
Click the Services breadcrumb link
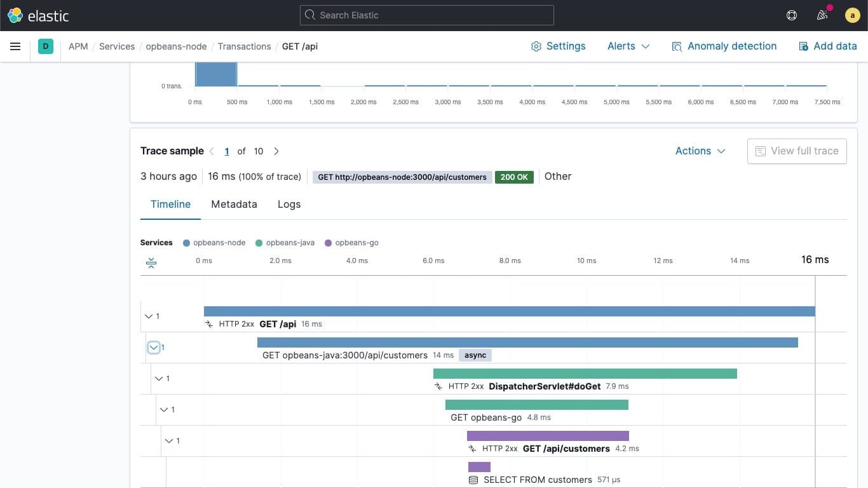117,46
